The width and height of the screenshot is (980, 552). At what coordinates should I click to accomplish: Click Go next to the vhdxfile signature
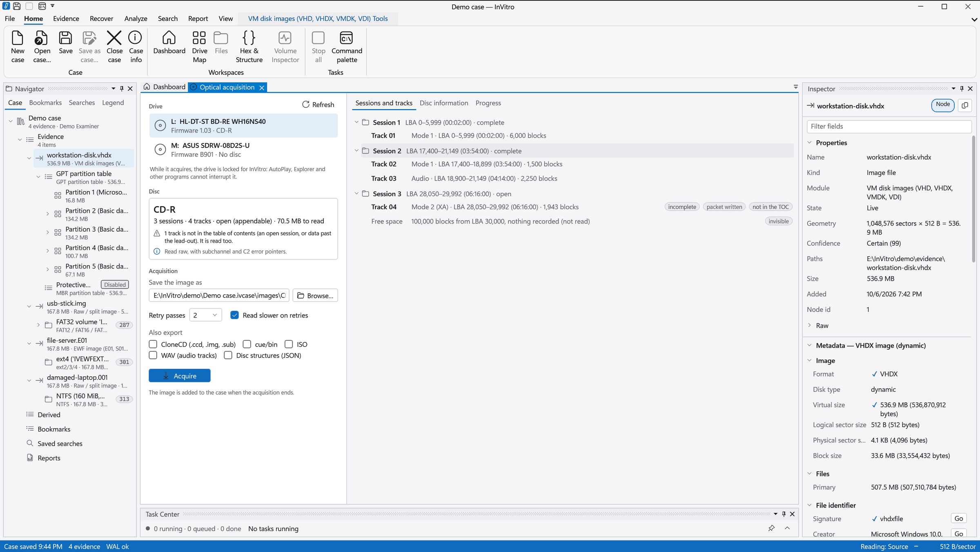(959, 518)
